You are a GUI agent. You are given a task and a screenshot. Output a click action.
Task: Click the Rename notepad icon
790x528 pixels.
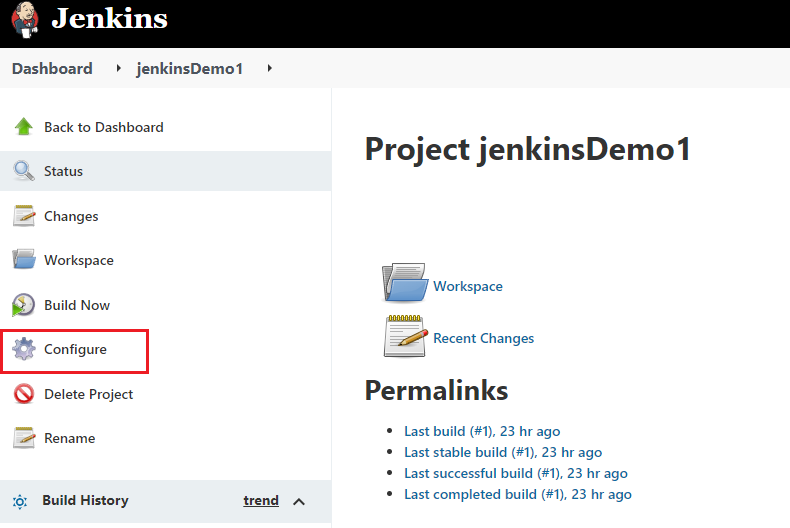[24, 438]
